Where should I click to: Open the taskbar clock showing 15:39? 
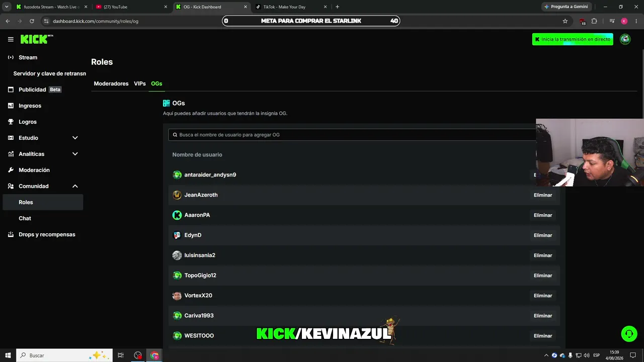[613, 355]
